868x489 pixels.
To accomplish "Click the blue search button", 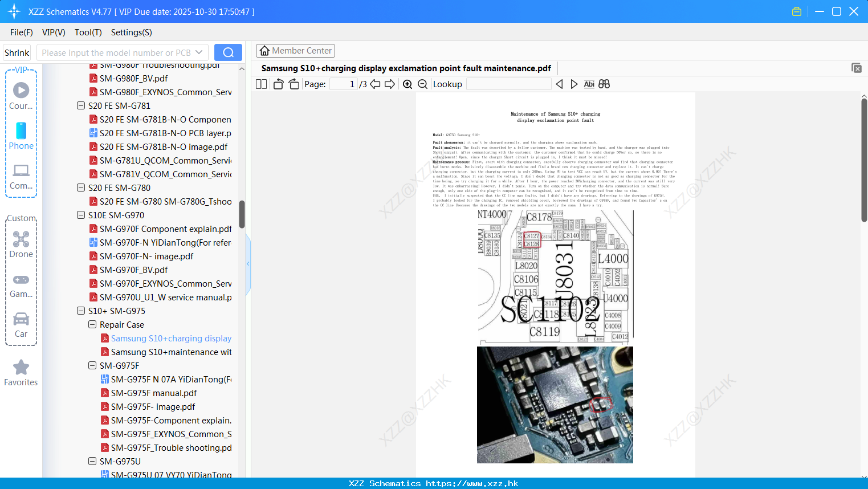I will pyautogui.click(x=228, y=52).
